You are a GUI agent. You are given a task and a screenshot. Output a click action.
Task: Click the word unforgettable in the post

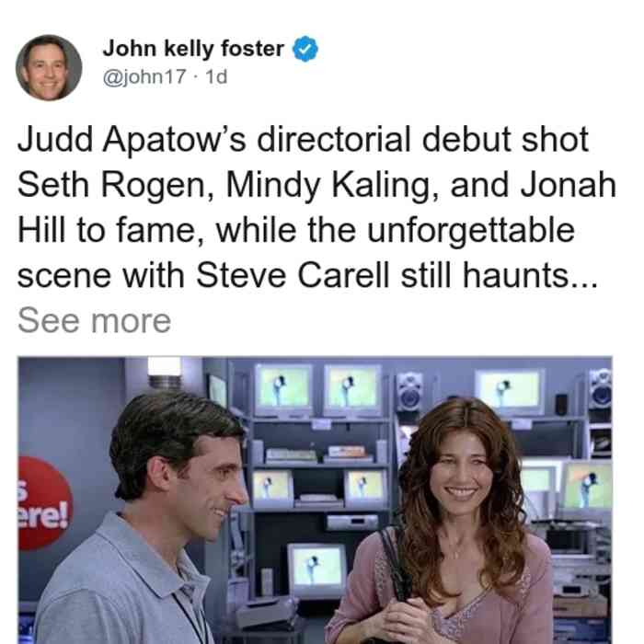[470, 230]
